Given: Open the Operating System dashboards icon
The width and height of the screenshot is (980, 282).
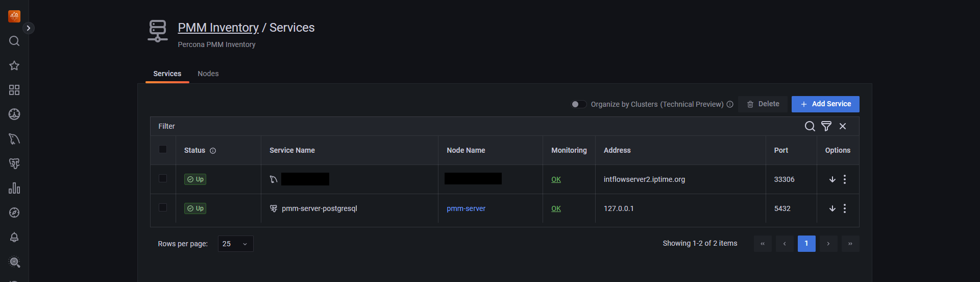Looking at the screenshot, I should (14, 114).
